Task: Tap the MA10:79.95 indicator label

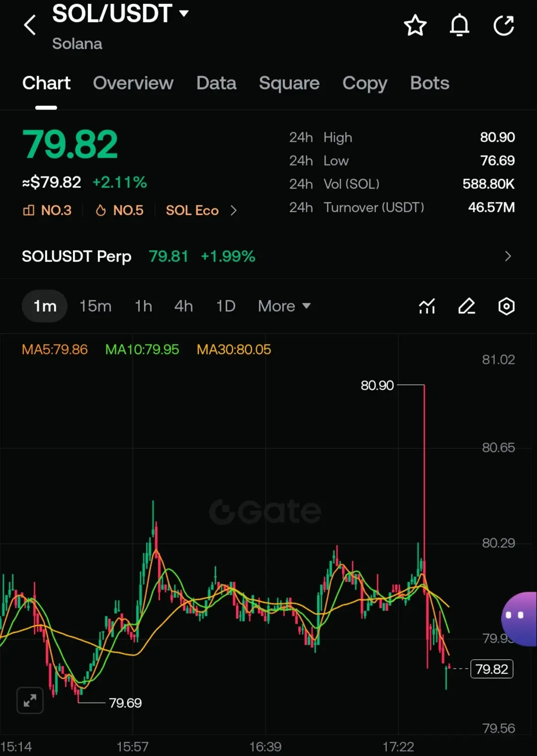Action: 142,349
